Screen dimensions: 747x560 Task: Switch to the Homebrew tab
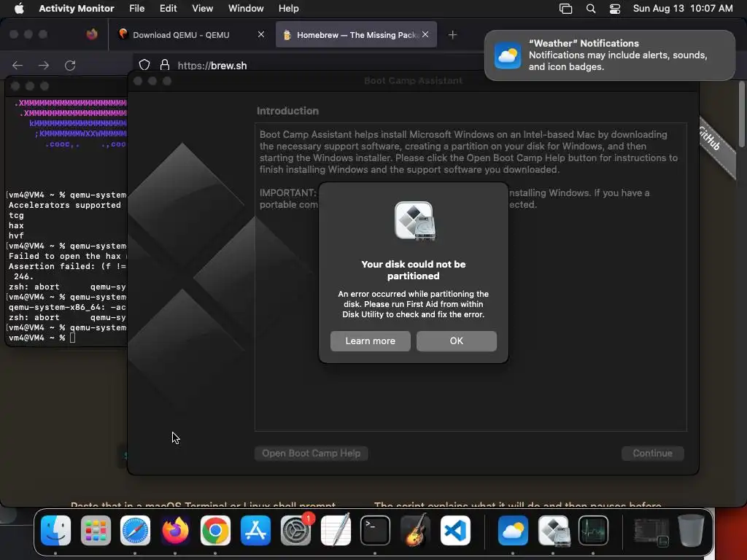[x=356, y=34]
